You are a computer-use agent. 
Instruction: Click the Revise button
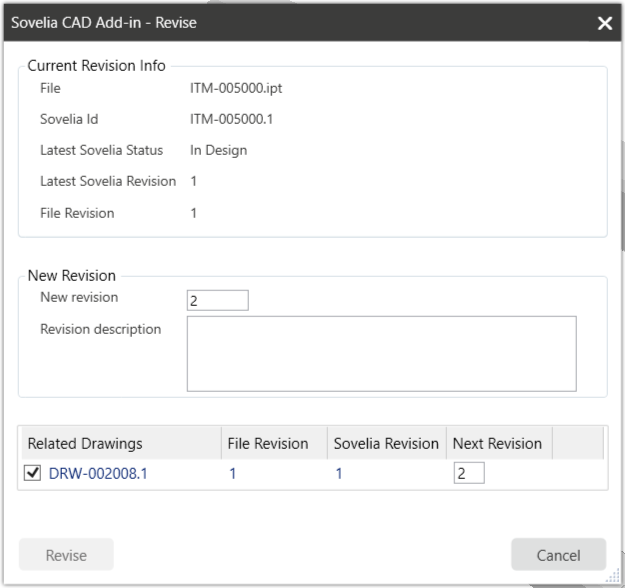point(66,555)
